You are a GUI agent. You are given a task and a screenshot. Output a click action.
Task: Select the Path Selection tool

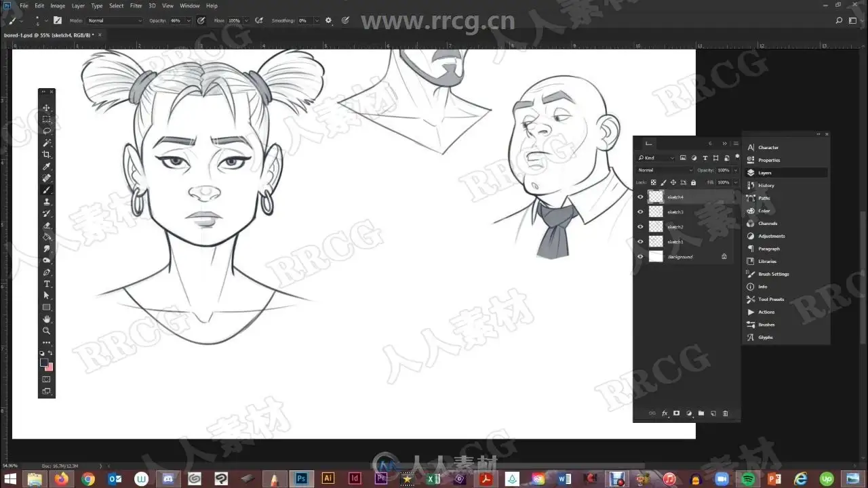(47, 296)
